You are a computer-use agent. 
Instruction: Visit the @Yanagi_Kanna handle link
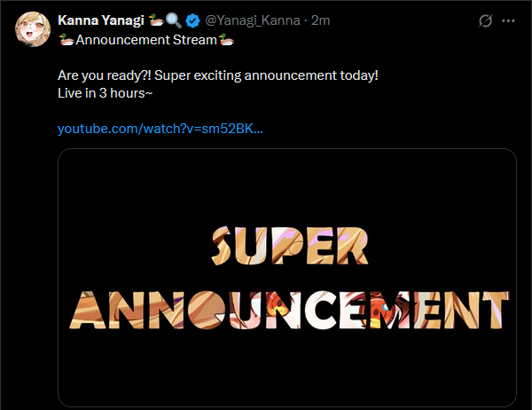tap(254, 20)
